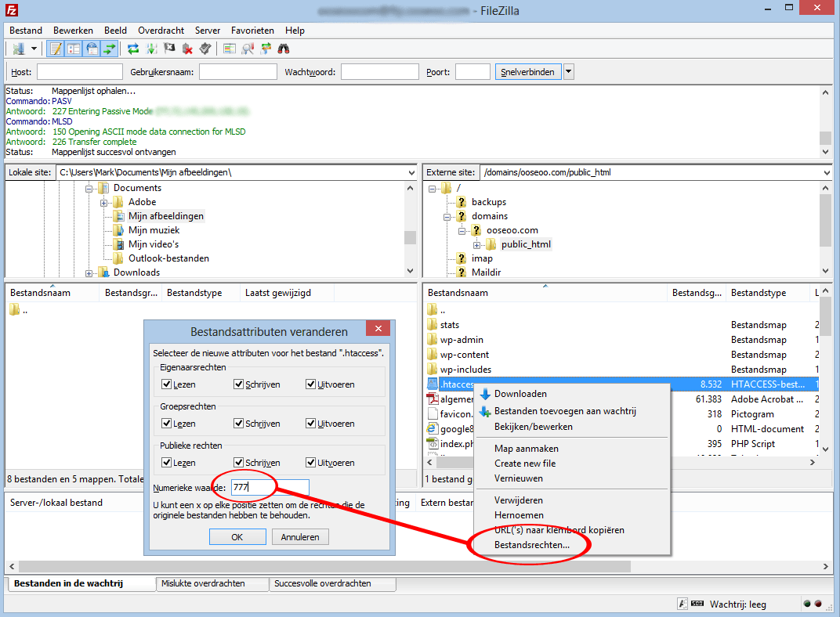
Task: Open the Externe site path dropdown
Action: (x=826, y=172)
